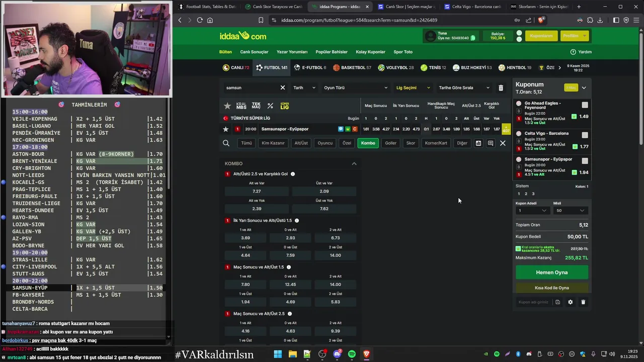
Task: Save the coupon with the disk icon
Action: point(557,302)
